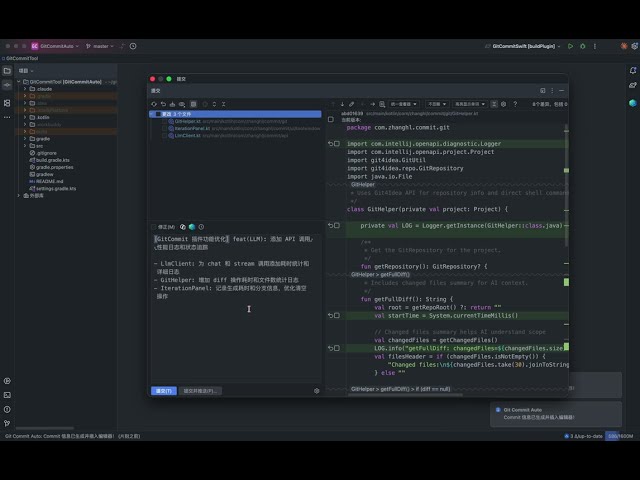The width and height of the screenshot is (640, 480).
Task: Click the teal Git Commit Auto generate icon
Action: tap(192, 227)
